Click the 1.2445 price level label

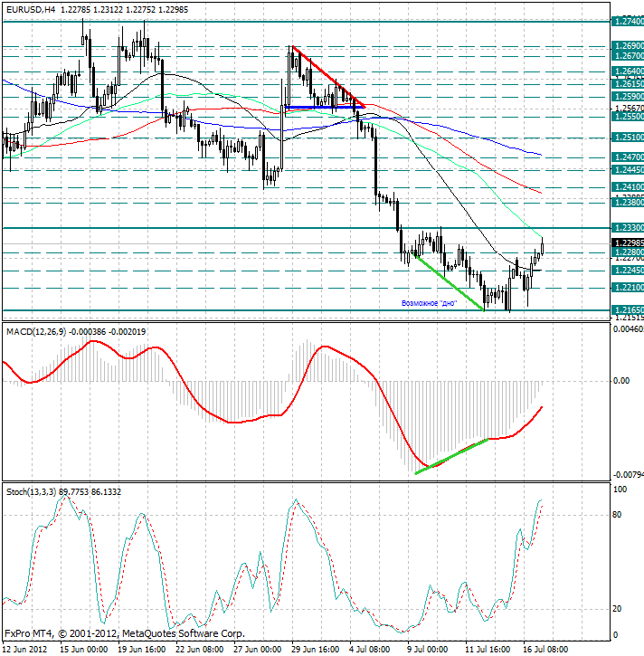tap(628, 170)
